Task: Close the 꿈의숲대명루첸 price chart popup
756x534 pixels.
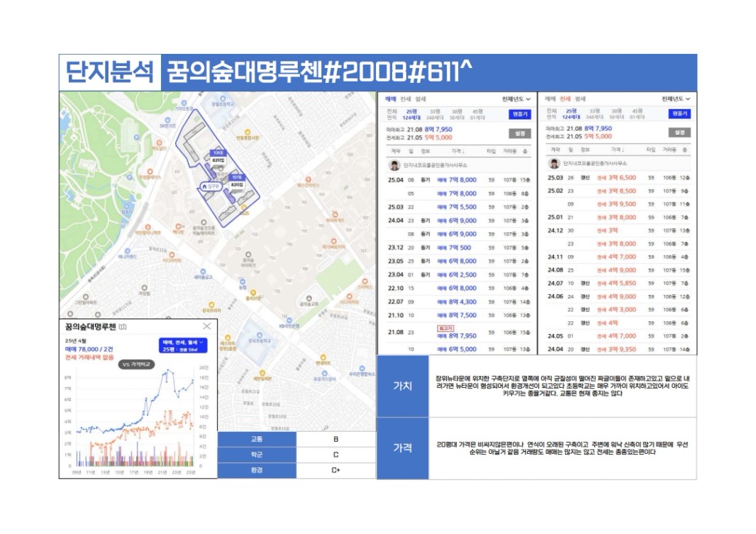Action: coord(207,326)
